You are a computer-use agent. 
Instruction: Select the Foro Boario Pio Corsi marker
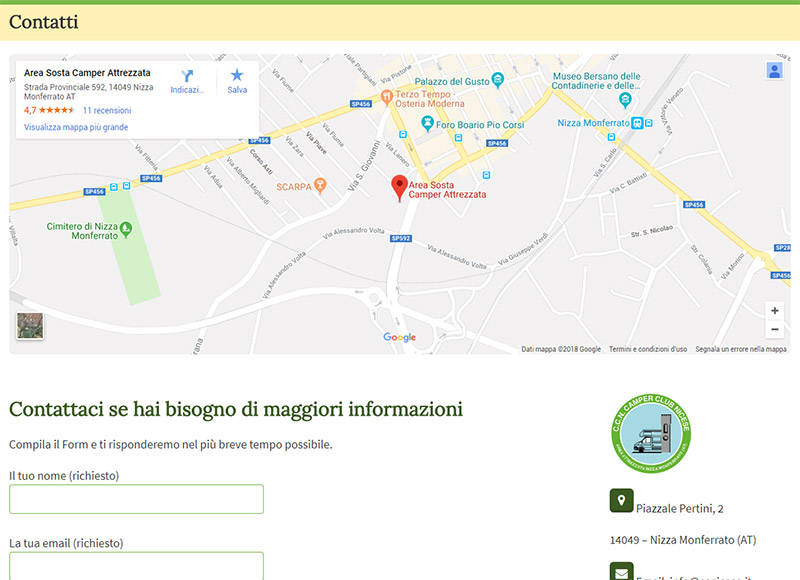point(428,123)
